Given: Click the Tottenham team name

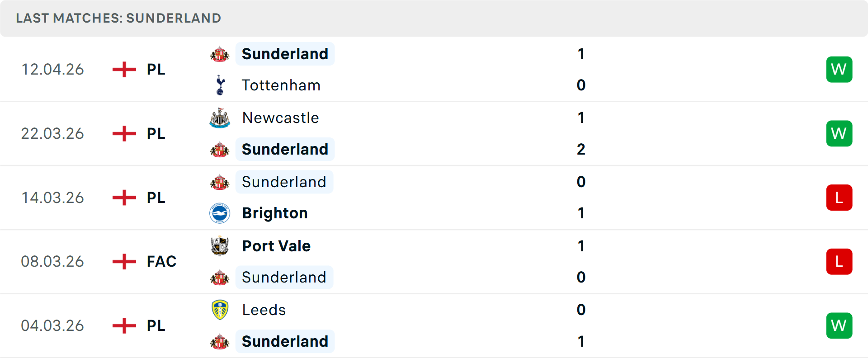Looking at the screenshot, I should click(x=281, y=85).
